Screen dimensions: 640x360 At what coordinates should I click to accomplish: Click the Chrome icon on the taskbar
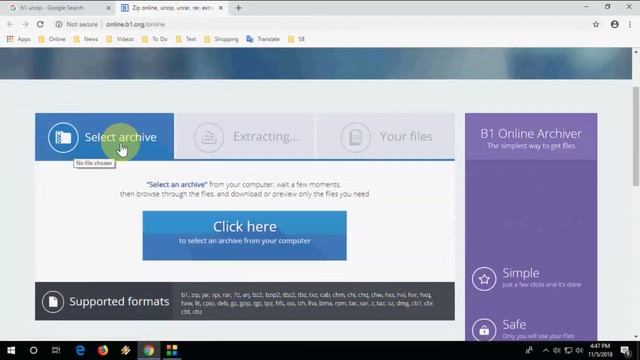(149, 350)
